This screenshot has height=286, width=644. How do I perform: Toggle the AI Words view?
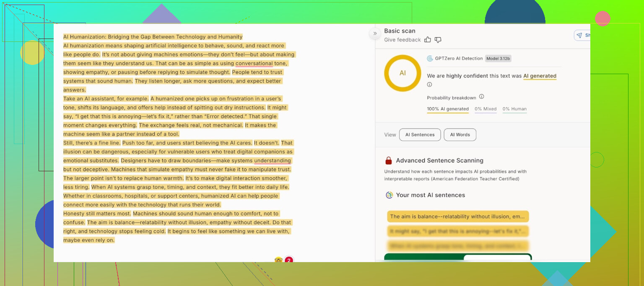point(460,135)
